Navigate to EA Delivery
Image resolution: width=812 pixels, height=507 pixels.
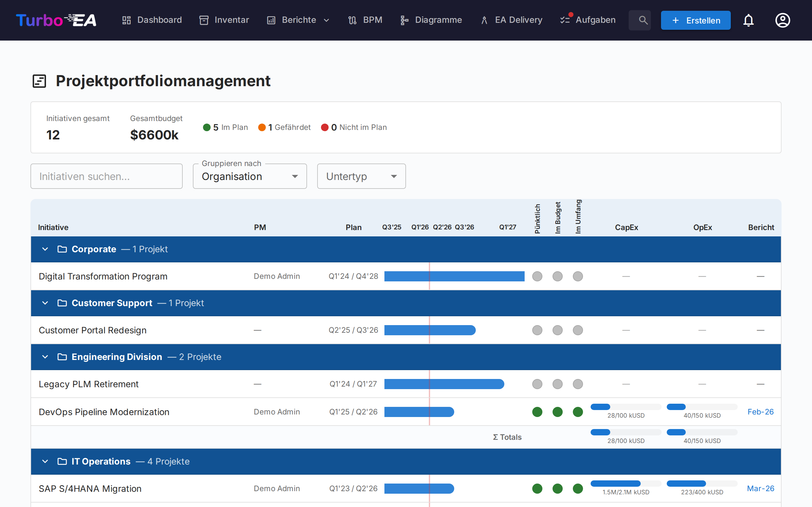click(510, 20)
